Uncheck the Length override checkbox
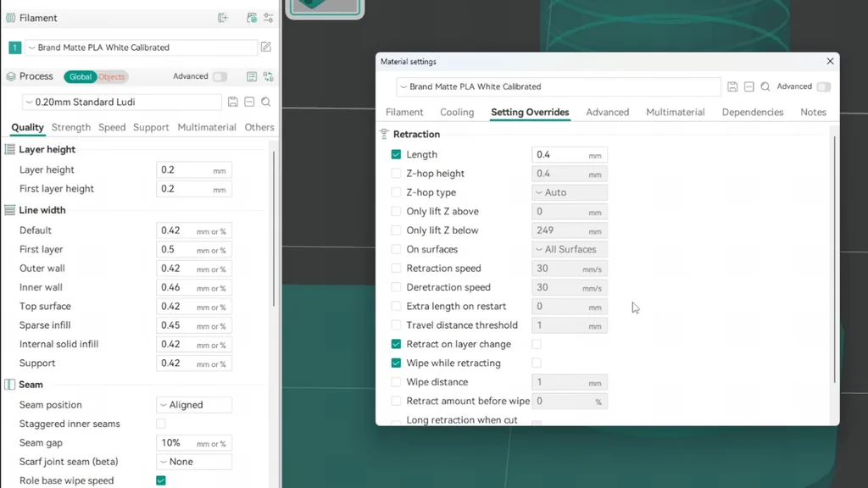Screen dimensions: 868x488 click(396, 154)
